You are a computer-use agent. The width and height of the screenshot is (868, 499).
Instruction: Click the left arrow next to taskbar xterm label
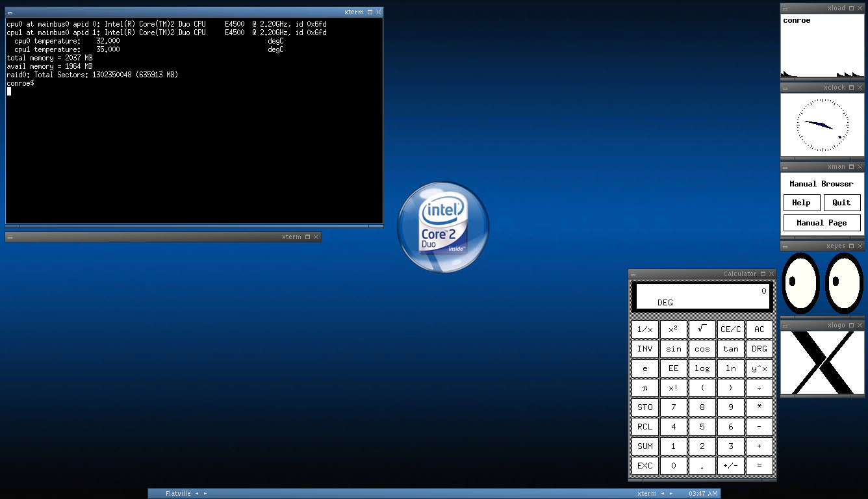662,494
